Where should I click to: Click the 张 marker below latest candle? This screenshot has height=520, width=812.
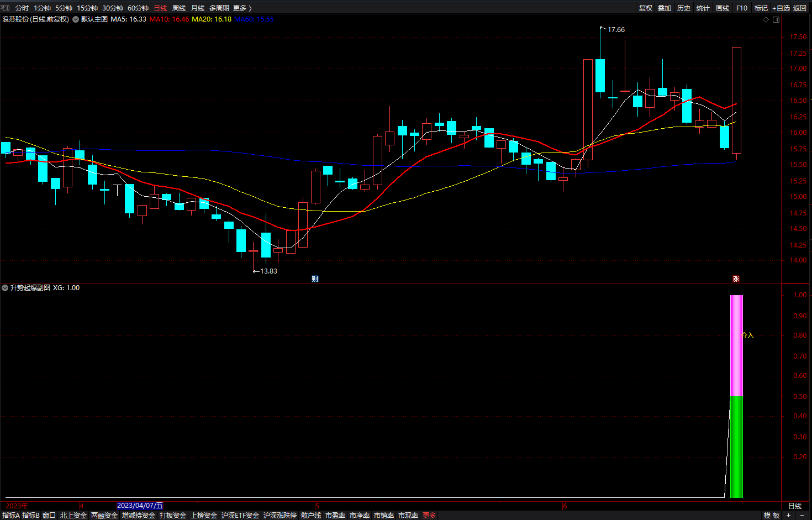(736, 279)
